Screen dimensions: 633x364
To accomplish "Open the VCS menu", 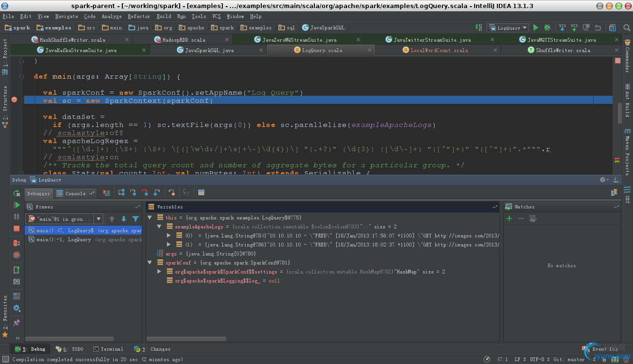I will pos(216,16).
